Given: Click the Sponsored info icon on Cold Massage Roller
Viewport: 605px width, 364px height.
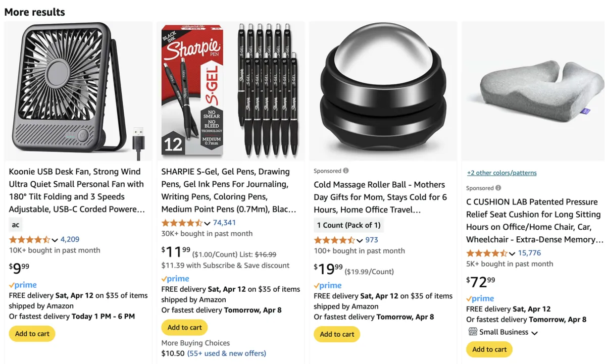Looking at the screenshot, I should [346, 171].
